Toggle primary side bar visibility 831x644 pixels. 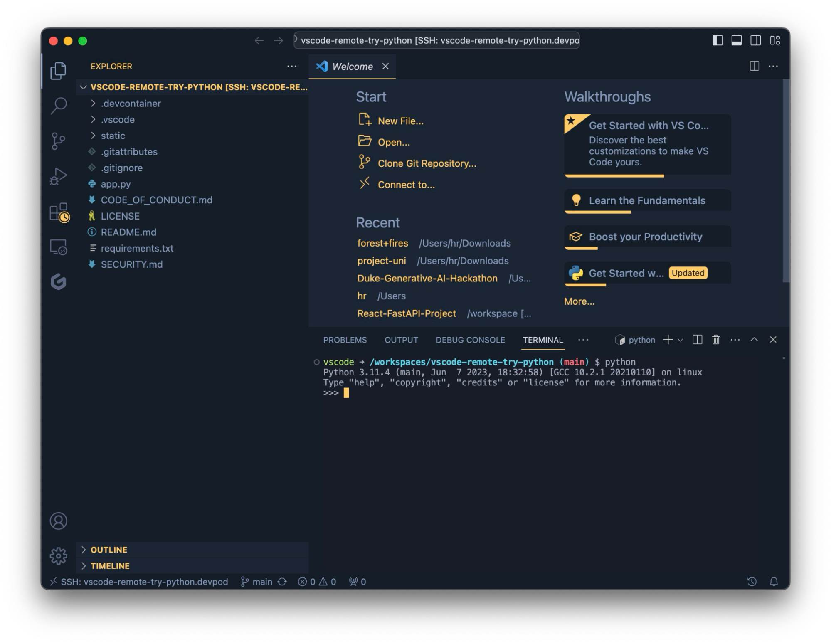click(717, 40)
